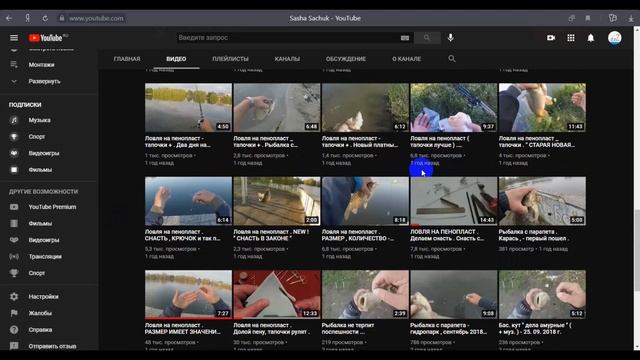This screenshot has width=640, height=360.
Task: Open Настройки settings gear
Action: tap(43, 297)
